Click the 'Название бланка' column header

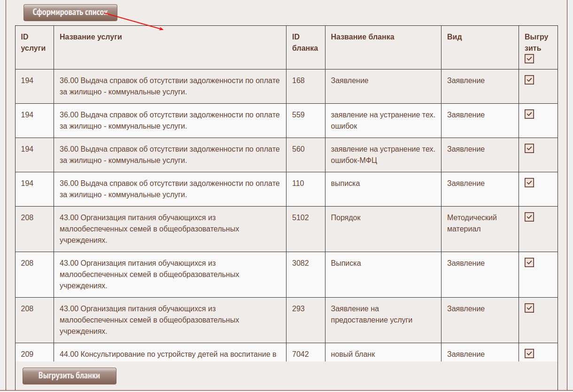[362, 37]
